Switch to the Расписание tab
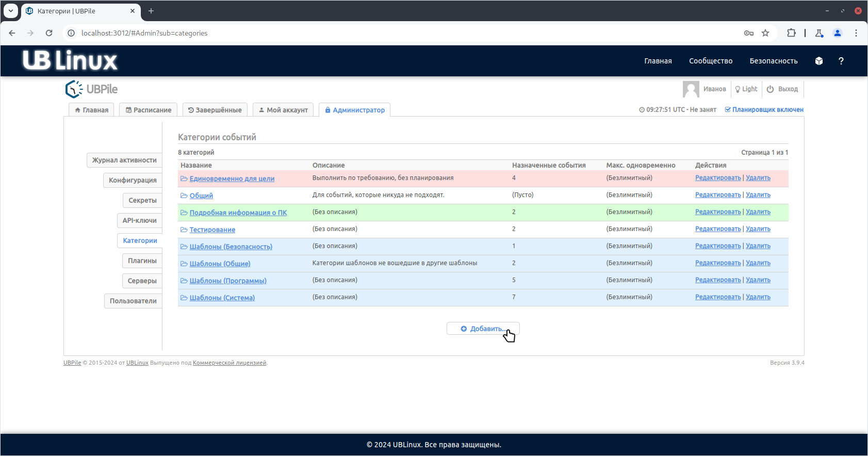The image size is (868, 456). click(x=149, y=110)
